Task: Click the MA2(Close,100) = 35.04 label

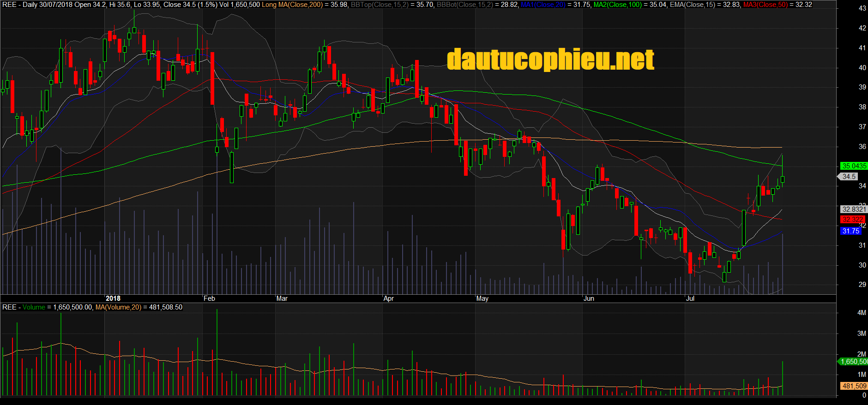Action: (x=630, y=5)
